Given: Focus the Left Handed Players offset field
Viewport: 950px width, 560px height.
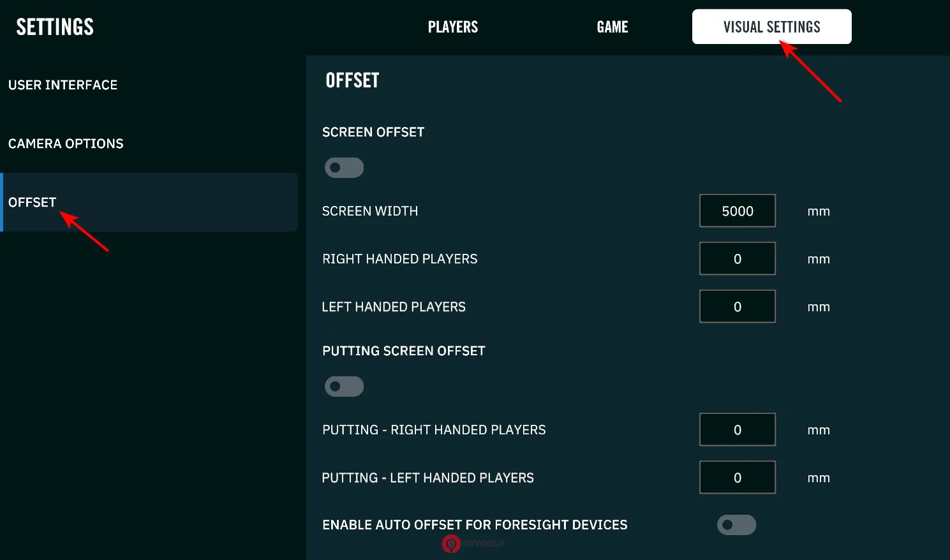Looking at the screenshot, I should [x=737, y=307].
